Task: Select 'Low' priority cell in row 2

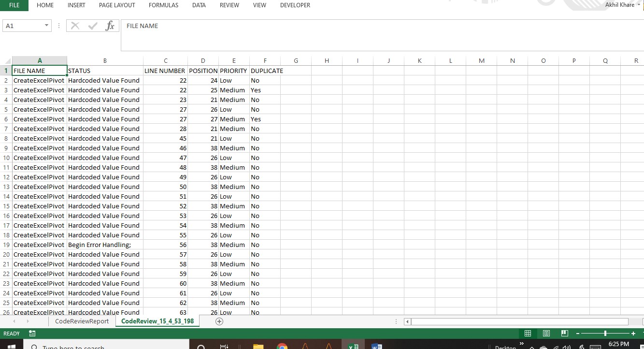Action: pos(234,80)
